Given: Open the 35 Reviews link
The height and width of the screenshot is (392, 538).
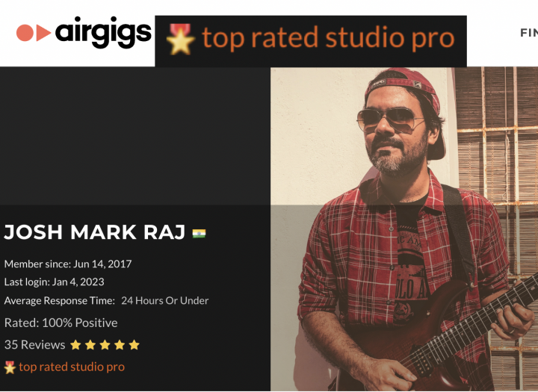Looking at the screenshot, I should coord(34,345).
